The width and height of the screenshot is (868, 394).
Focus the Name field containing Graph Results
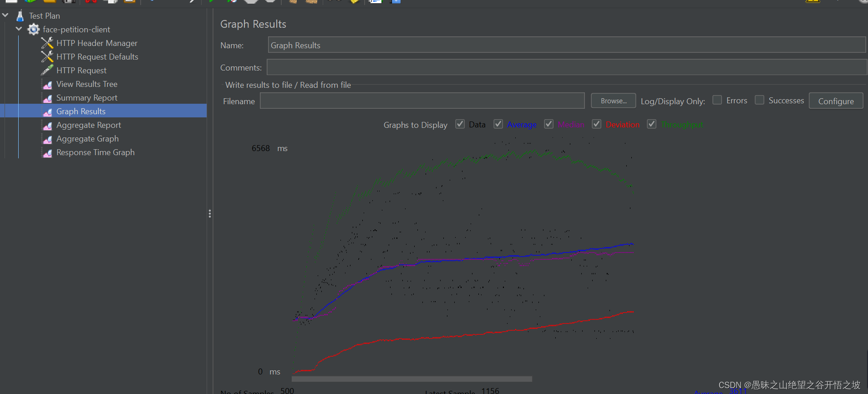pos(567,45)
